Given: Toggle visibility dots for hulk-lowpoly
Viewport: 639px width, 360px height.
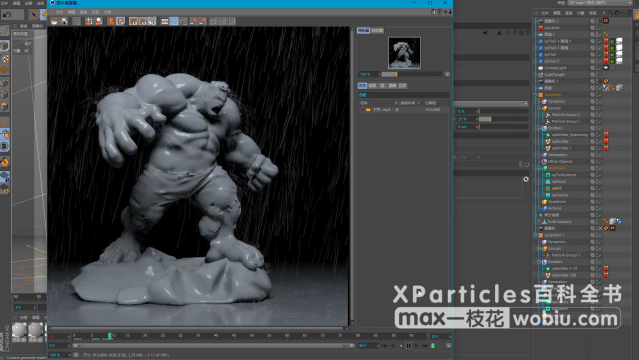Looking at the screenshot, I should coord(597,221).
